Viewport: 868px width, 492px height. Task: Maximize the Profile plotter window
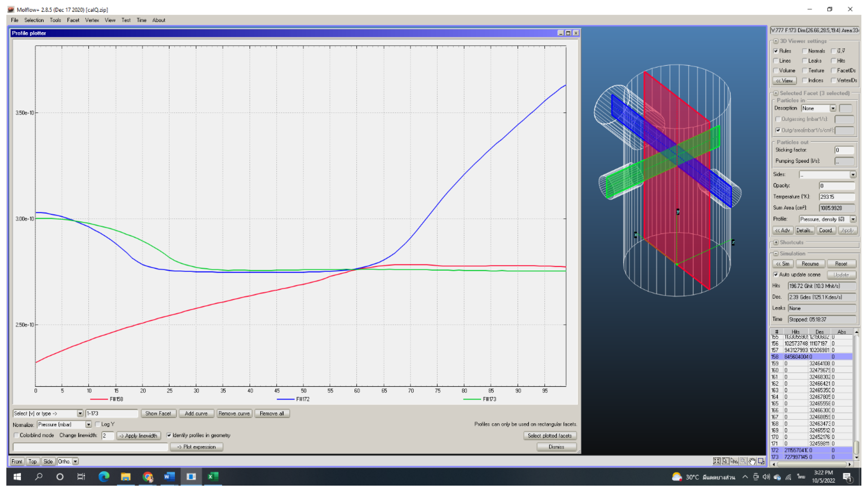point(568,33)
